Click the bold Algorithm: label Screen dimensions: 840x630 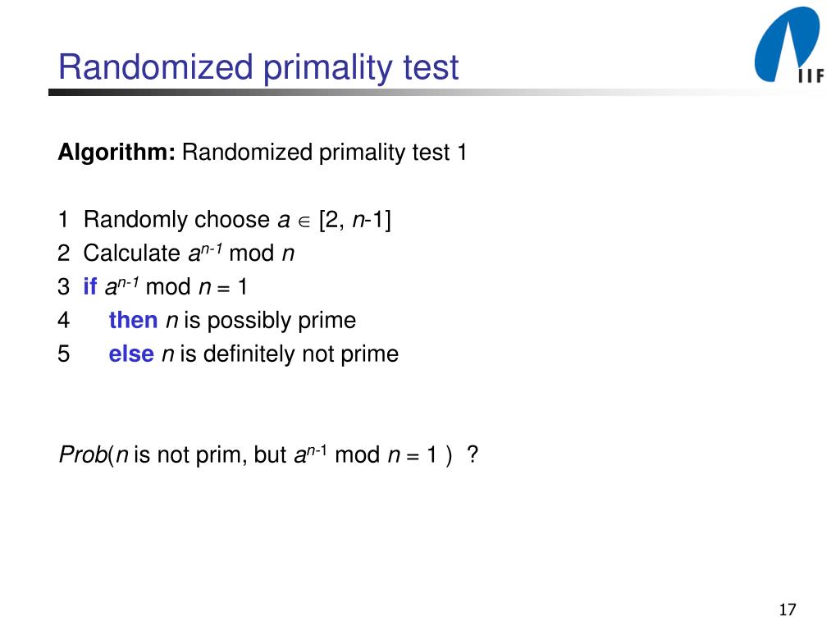pyautogui.click(x=116, y=153)
